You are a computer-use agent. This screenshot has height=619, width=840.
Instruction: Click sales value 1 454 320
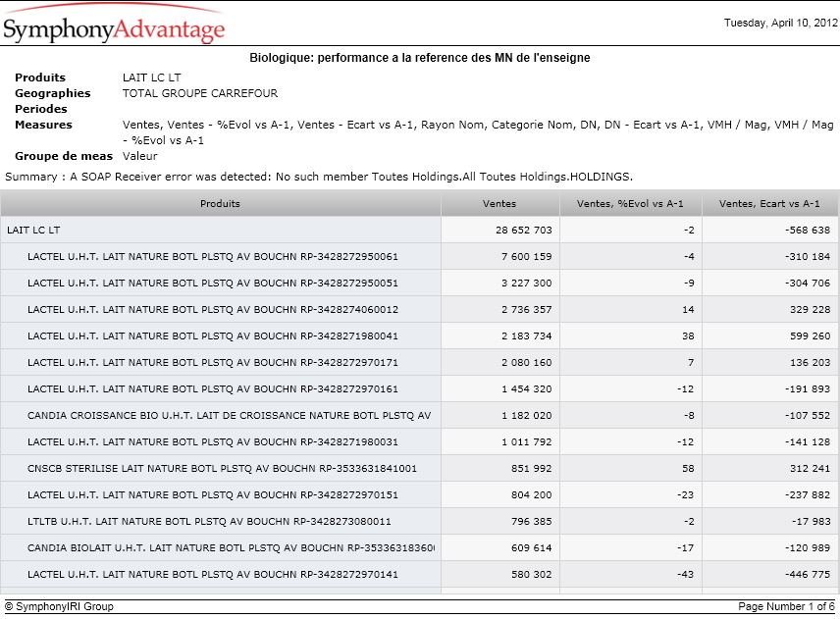(526, 388)
